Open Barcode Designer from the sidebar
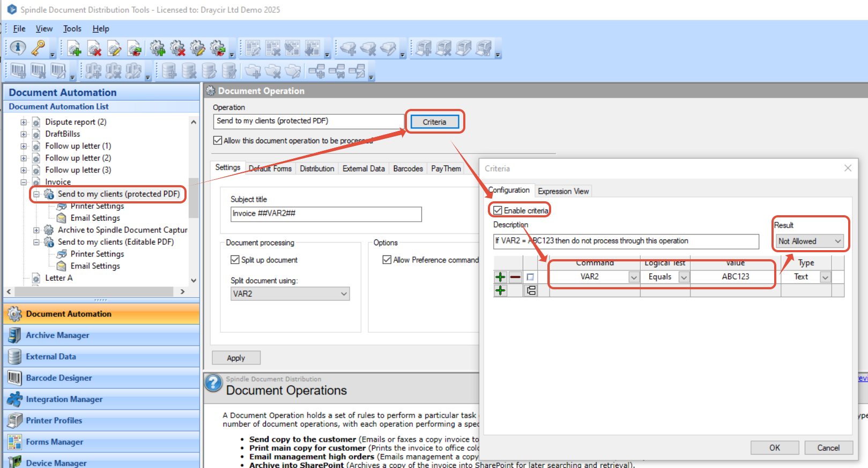The height and width of the screenshot is (468, 868). (102, 378)
